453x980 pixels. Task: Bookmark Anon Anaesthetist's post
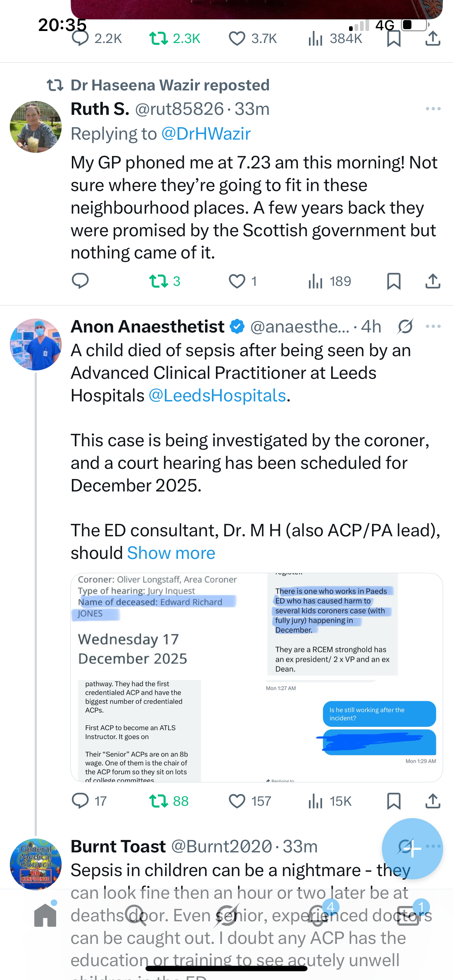tap(393, 801)
